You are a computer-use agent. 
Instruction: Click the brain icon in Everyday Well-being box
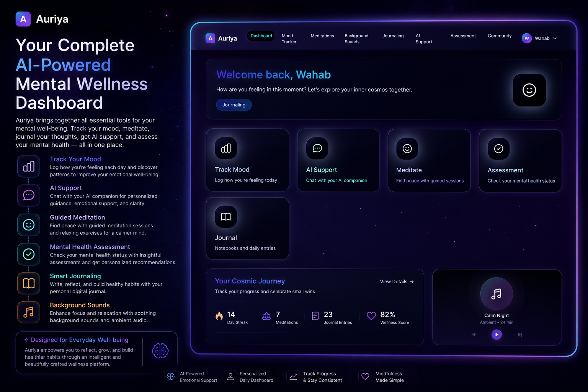click(x=160, y=351)
